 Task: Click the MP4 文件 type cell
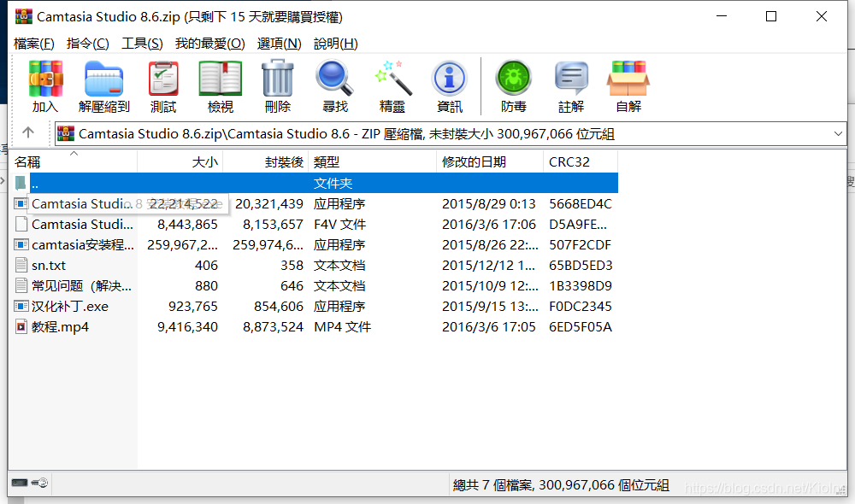(343, 327)
